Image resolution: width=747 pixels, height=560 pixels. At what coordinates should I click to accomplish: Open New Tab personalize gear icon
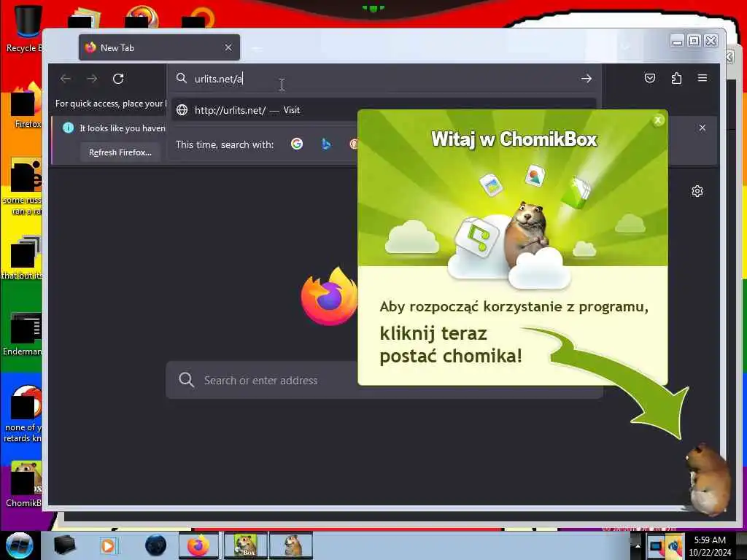697,192
